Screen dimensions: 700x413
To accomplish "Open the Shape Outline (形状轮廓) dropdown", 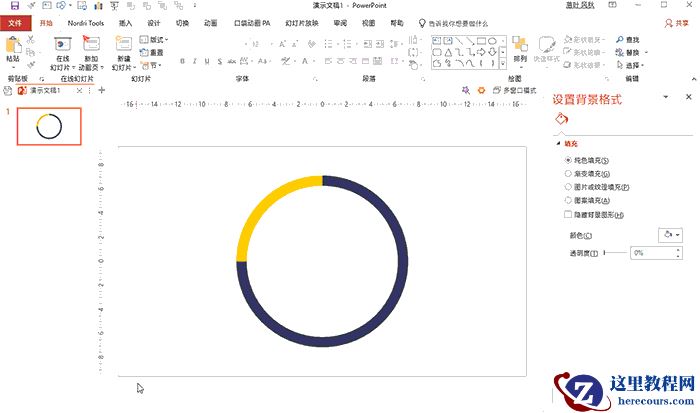I will click(584, 52).
